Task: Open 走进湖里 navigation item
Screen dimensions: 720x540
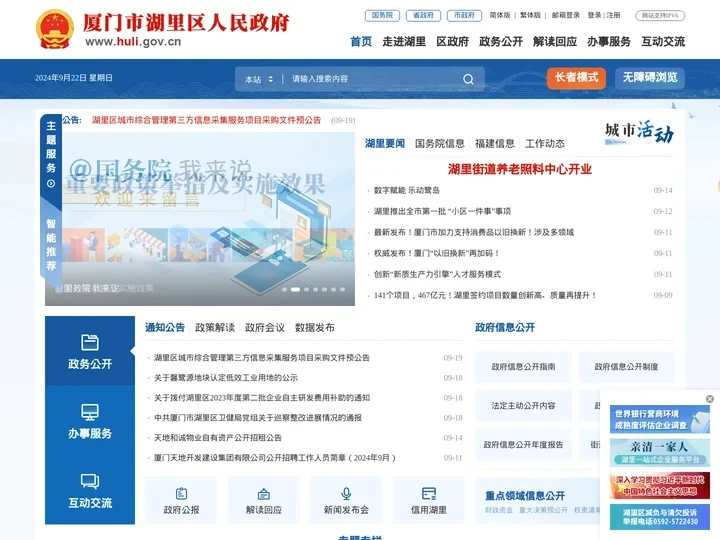Action: point(404,41)
